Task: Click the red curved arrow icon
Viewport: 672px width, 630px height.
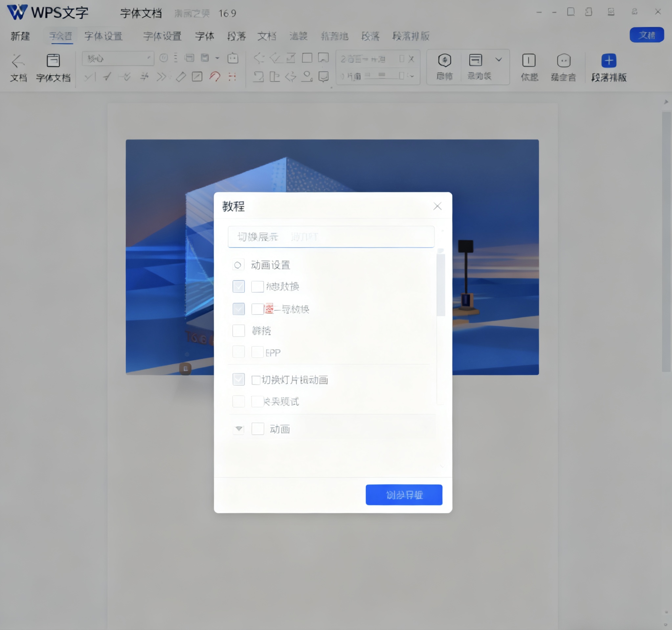Action: click(x=215, y=77)
